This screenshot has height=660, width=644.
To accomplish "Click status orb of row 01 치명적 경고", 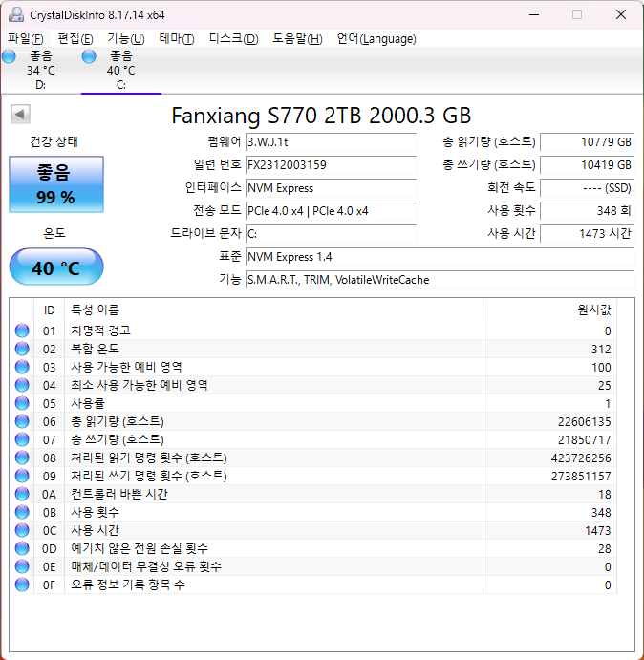I will click(x=22, y=330).
